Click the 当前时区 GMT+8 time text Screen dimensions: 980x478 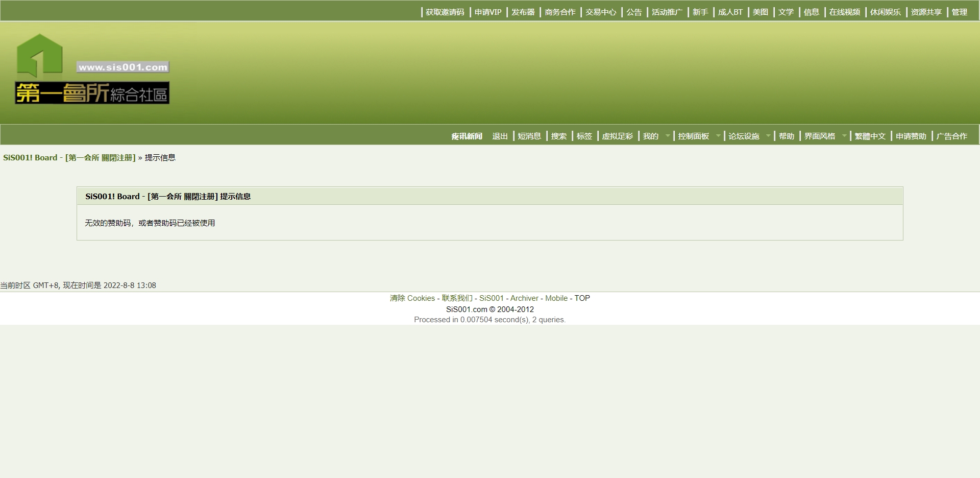point(78,285)
